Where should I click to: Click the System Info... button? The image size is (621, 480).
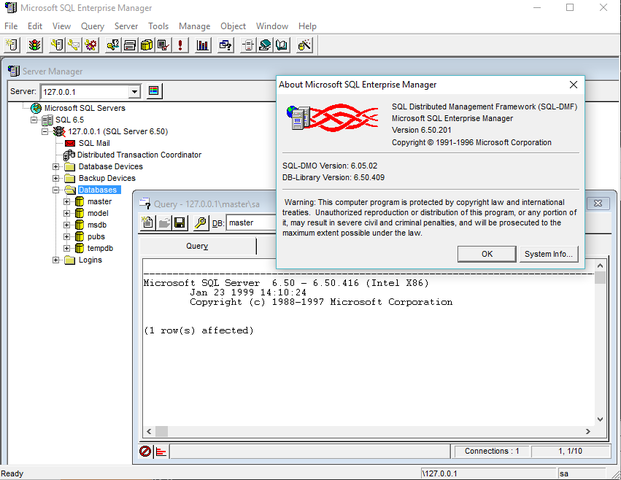549,254
